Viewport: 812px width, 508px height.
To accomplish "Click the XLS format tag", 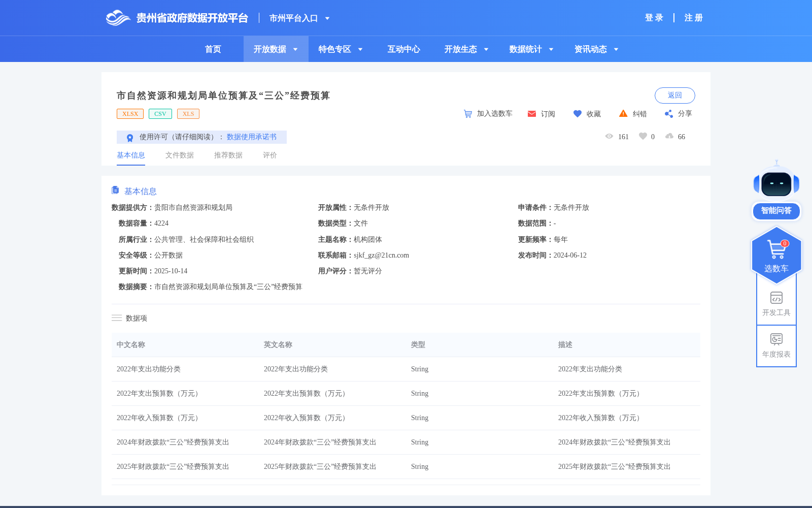I will coord(188,114).
